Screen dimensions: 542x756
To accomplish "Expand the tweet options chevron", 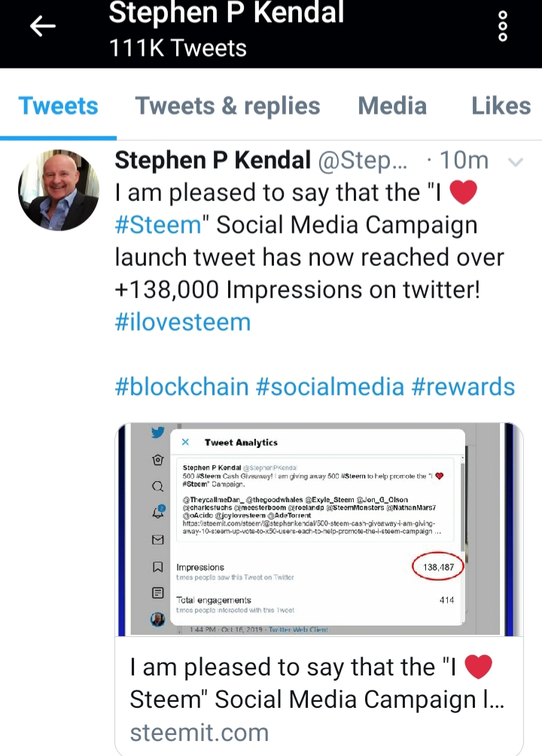I will 516,163.
